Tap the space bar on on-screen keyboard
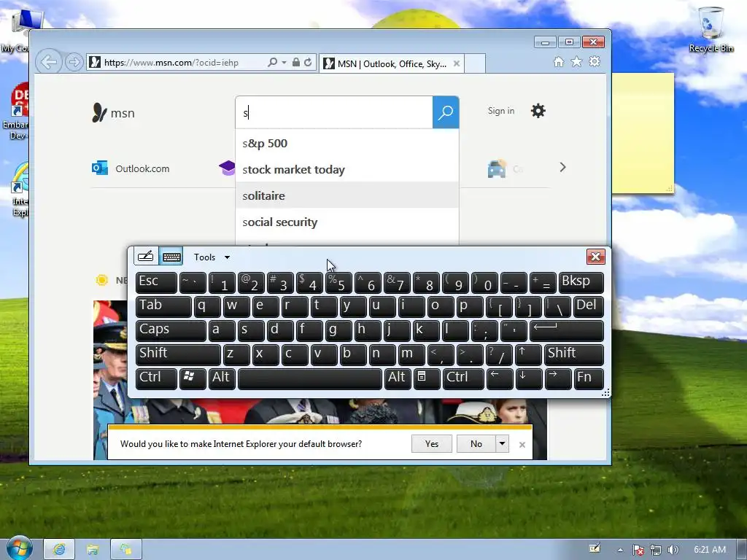The image size is (747, 560). (x=310, y=378)
